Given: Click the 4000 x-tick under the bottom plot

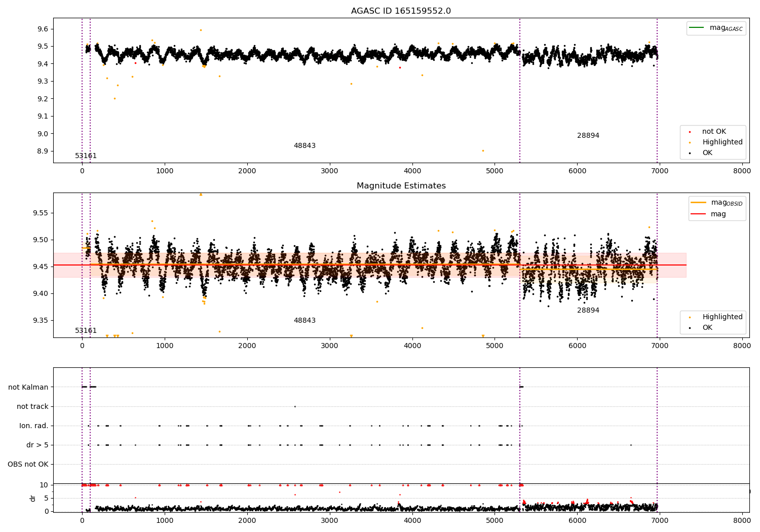Looking at the screenshot, I should point(412,521).
